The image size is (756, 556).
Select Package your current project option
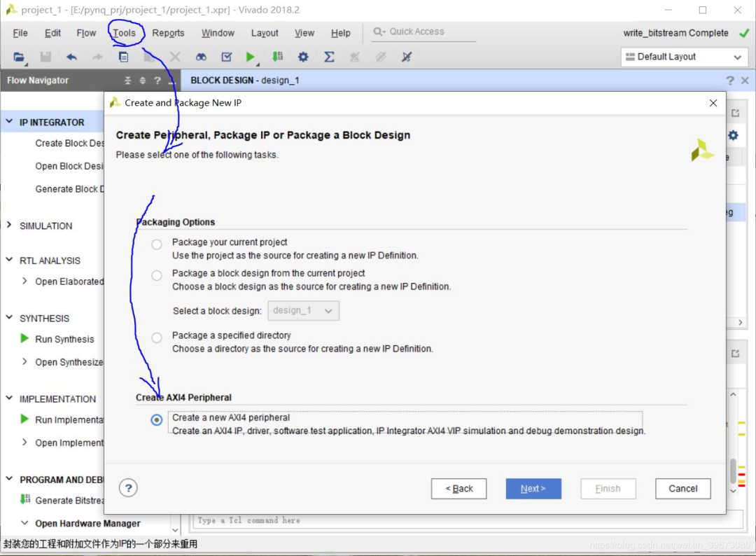[x=157, y=244]
